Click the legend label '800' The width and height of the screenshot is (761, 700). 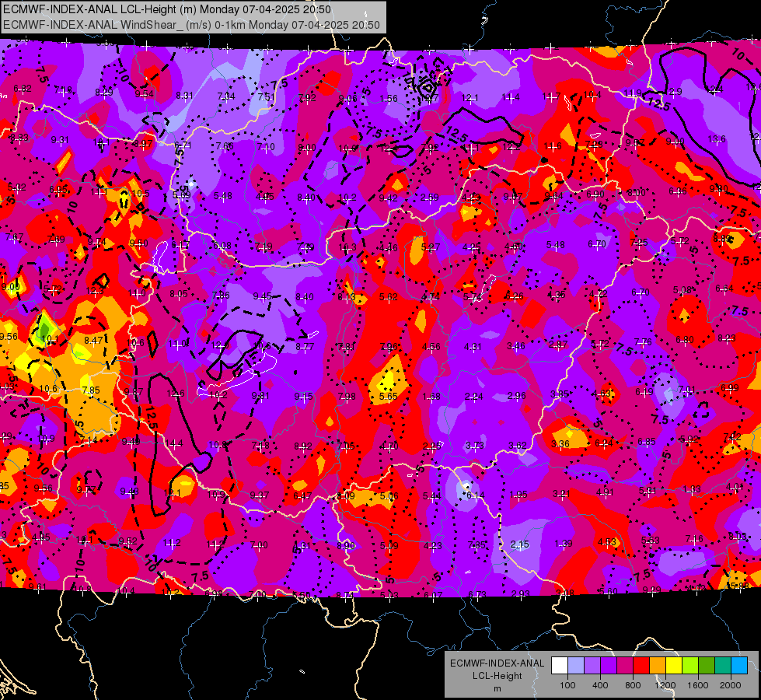[633, 685]
